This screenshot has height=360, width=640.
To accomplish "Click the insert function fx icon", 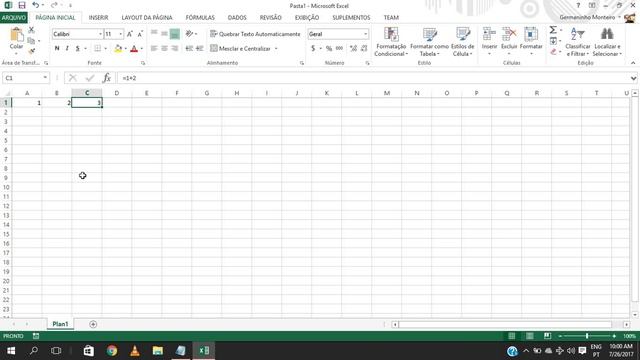I will [107, 78].
